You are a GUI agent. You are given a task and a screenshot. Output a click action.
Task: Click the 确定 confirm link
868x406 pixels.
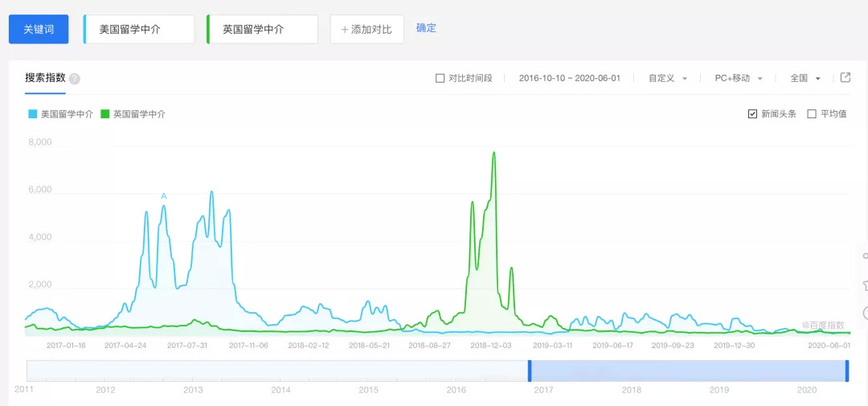coord(426,28)
